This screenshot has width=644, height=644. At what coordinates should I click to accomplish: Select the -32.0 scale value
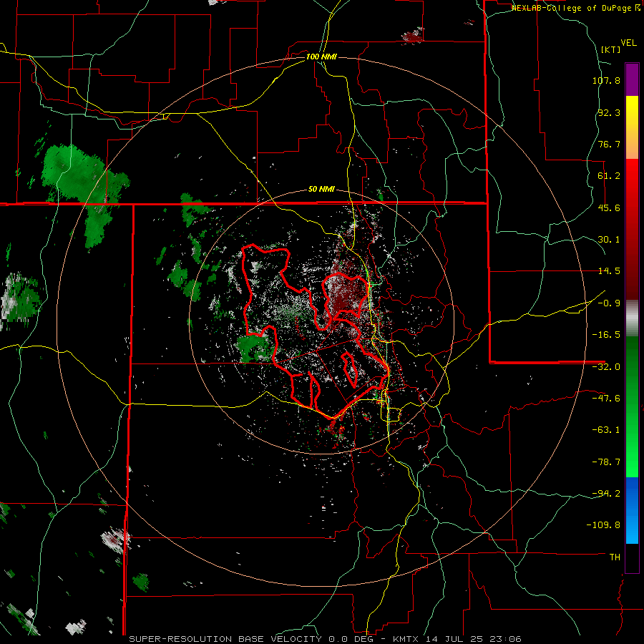[606, 367]
